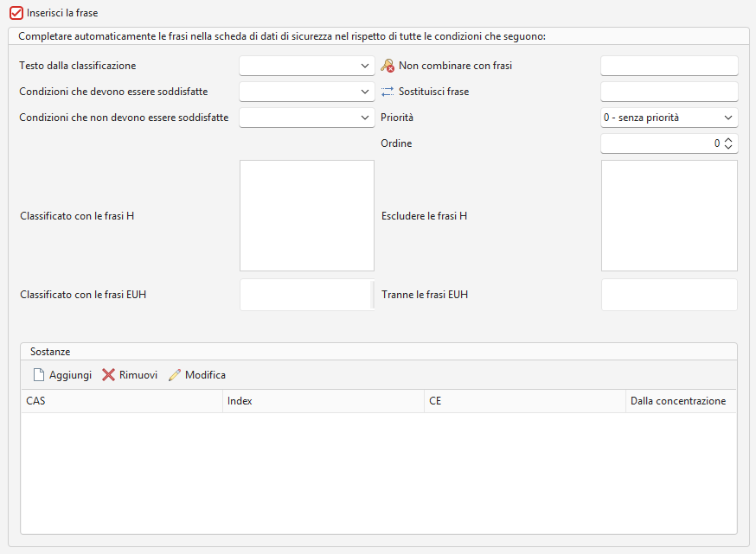Viewport: 756px width, 554px height.
Task: Click the Modifica pencil icon
Action: coord(175,375)
